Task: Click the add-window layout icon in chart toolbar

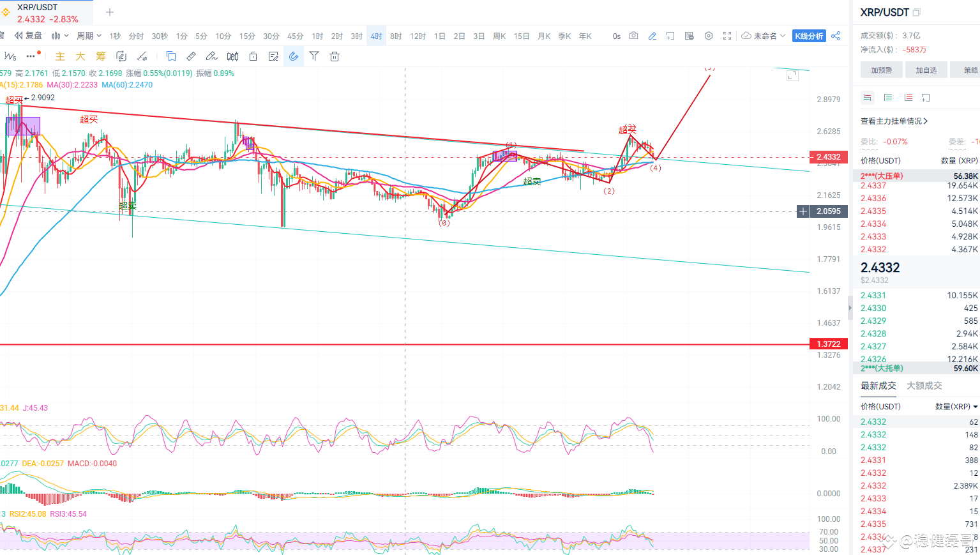Action: click(x=670, y=36)
